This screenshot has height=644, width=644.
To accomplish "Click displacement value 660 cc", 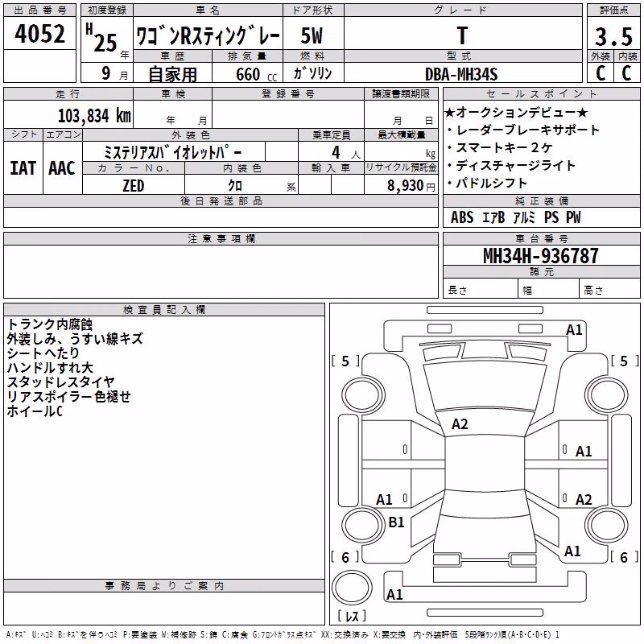I will point(256,75).
